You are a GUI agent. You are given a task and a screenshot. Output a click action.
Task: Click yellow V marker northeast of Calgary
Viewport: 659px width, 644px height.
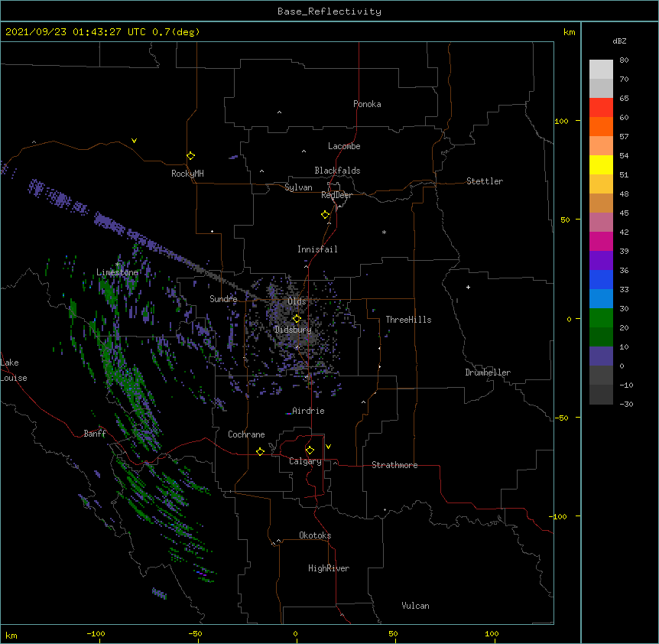coord(328,447)
